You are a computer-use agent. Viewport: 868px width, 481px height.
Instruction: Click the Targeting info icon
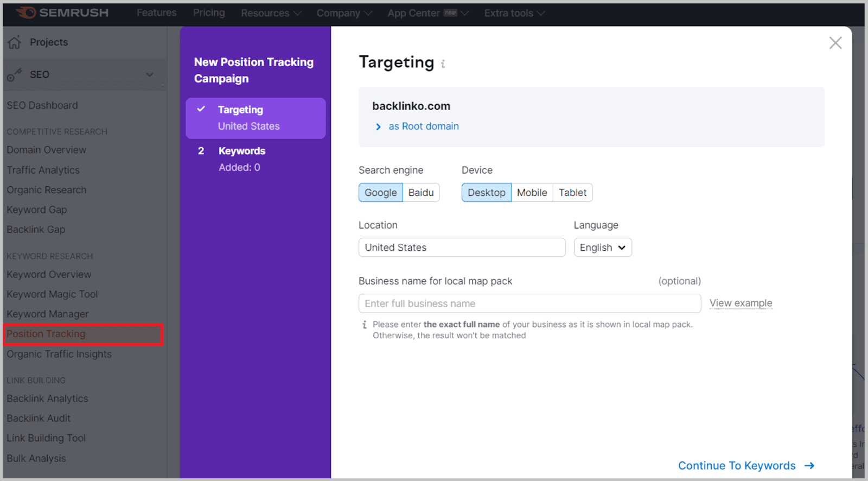pos(443,64)
